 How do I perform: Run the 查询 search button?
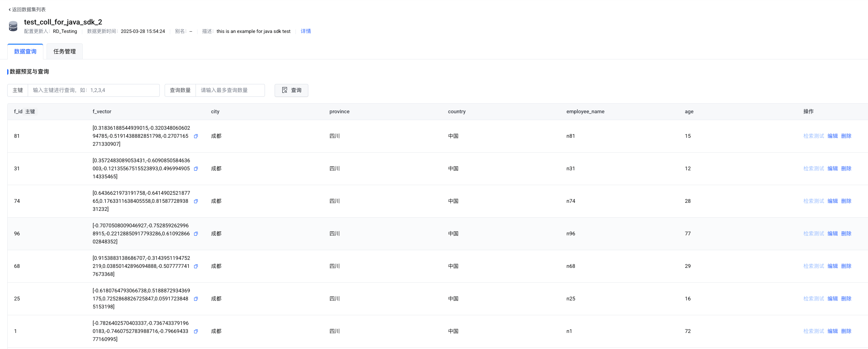coord(291,90)
